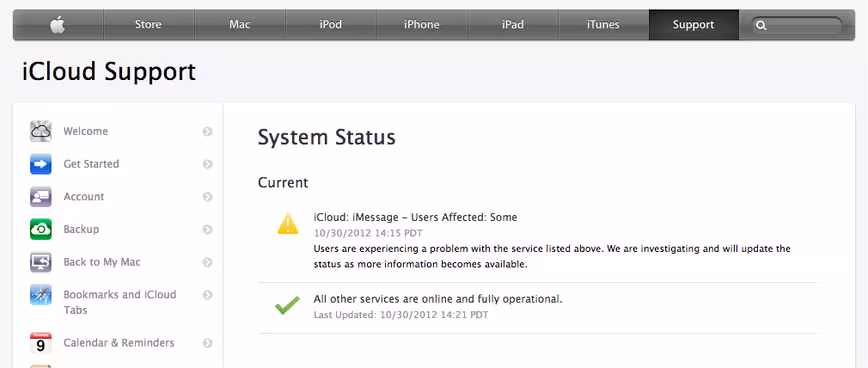Go to the iPhone tab
The image size is (868, 368).
[422, 25]
